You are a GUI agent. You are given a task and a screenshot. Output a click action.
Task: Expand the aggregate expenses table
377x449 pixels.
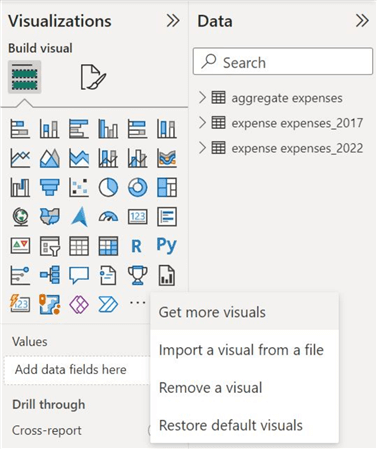point(202,98)
